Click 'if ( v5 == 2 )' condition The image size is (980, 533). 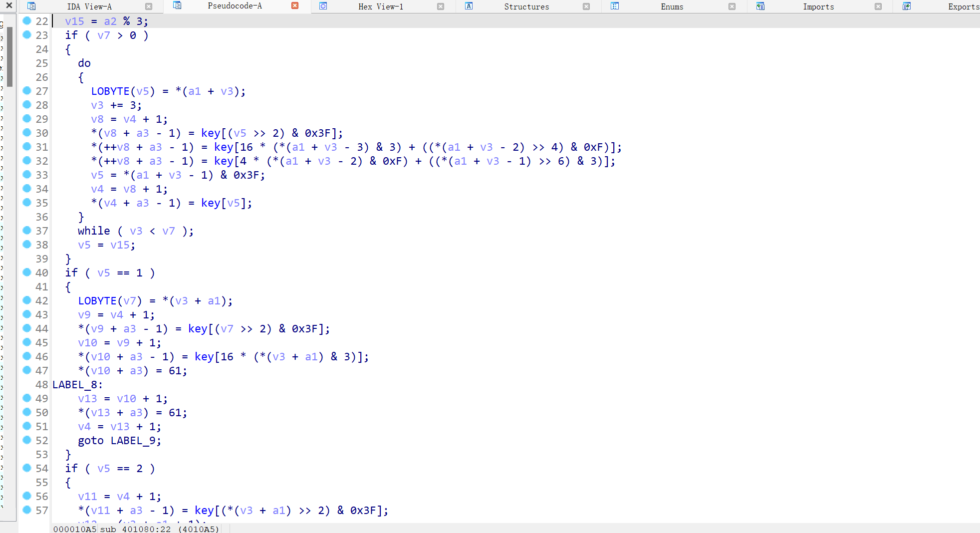(110, 469)
